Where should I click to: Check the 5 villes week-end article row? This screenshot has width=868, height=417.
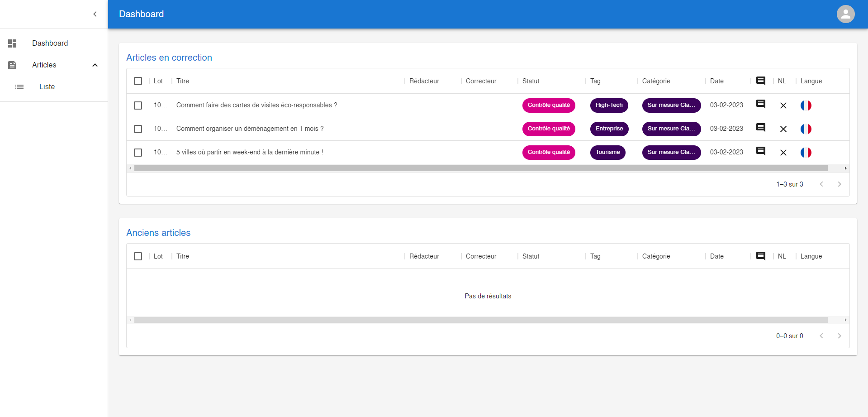(138, 153)
